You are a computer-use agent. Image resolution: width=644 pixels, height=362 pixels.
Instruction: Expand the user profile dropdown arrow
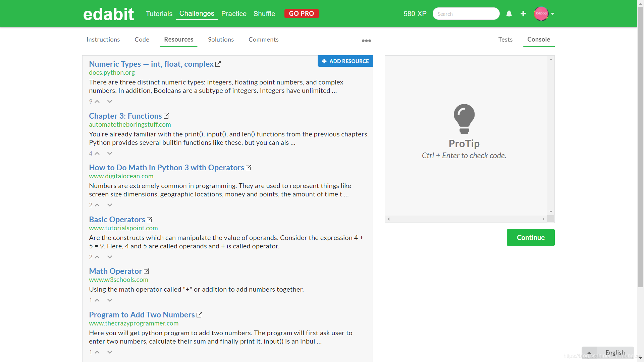coord(553,13)
